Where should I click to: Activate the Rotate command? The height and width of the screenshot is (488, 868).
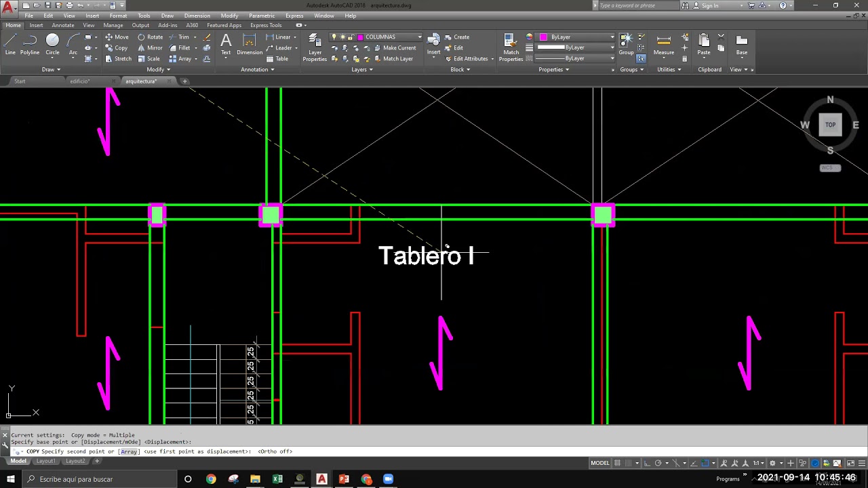click(150, 37)
